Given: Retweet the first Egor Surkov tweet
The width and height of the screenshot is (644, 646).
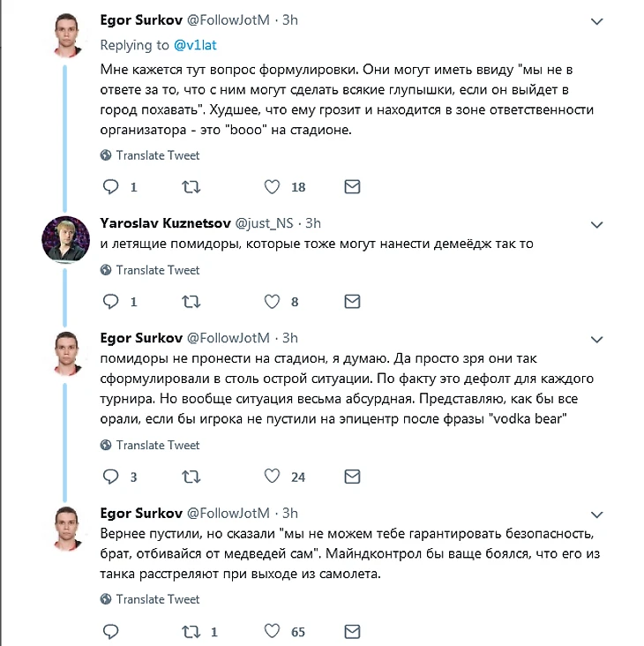Looking at the screenshot, I should pyautogui.click(x=191, y=187).
